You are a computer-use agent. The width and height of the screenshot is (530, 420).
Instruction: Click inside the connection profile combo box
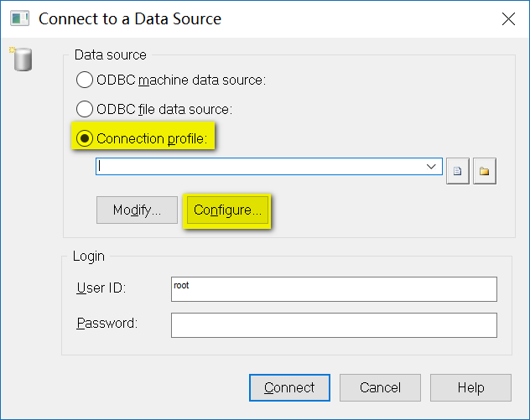(260, 166)
